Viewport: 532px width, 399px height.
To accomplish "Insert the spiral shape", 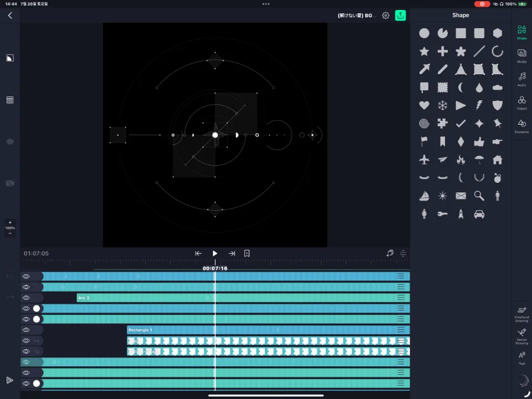I will tap(424, 124).
